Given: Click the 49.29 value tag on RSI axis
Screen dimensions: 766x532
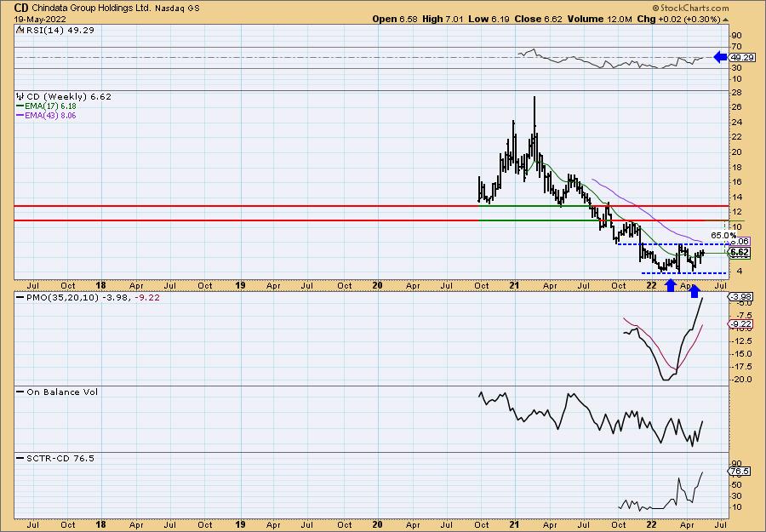Looking at the screenshot, I should coord(742,57).
